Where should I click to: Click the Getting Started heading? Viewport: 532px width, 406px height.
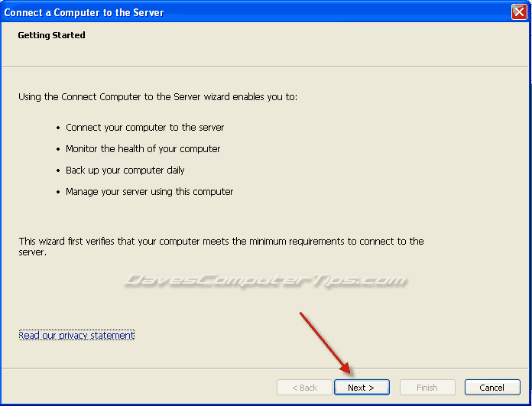click(x=51, y=35)
